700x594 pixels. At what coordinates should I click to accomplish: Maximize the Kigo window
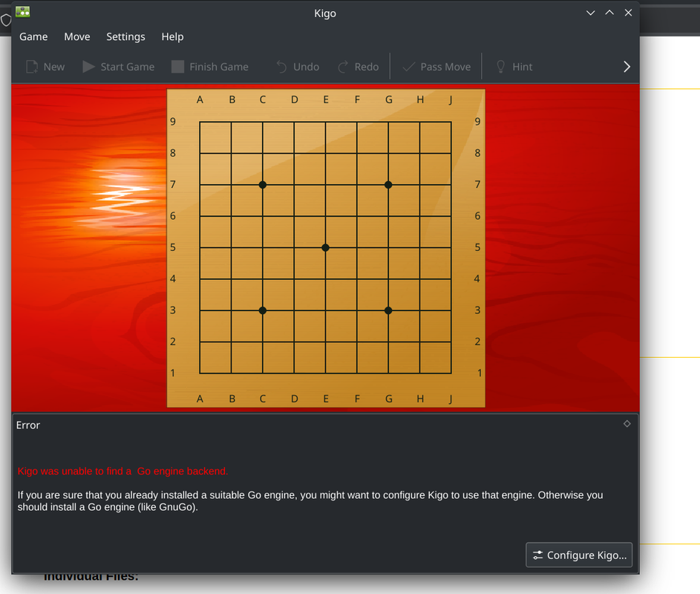609,13
